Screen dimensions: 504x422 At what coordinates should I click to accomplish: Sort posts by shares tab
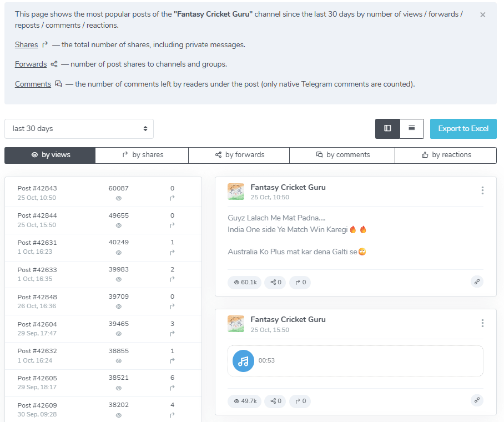coord(142,155)
